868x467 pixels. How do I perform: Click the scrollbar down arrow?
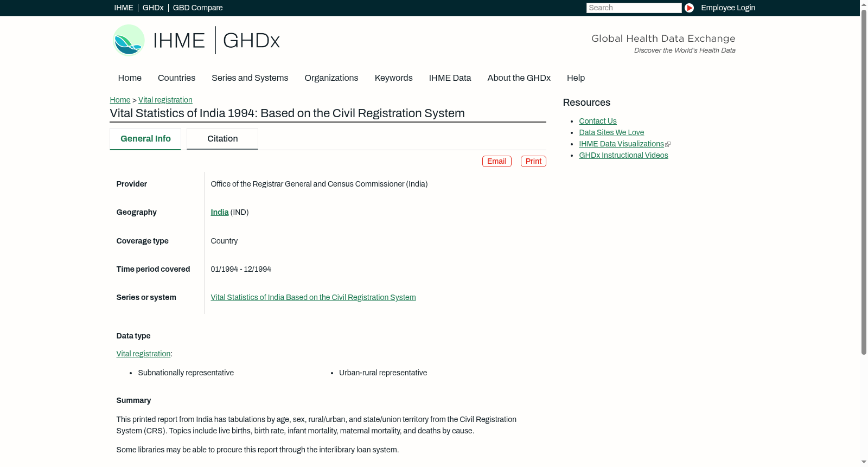coord(864,463)
